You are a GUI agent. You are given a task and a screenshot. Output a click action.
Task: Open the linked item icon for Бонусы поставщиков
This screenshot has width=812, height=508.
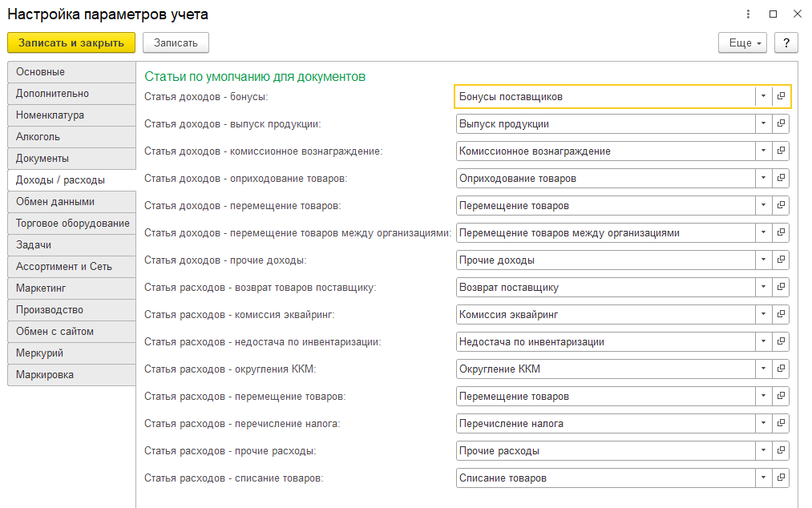click(x=781, y=96)
